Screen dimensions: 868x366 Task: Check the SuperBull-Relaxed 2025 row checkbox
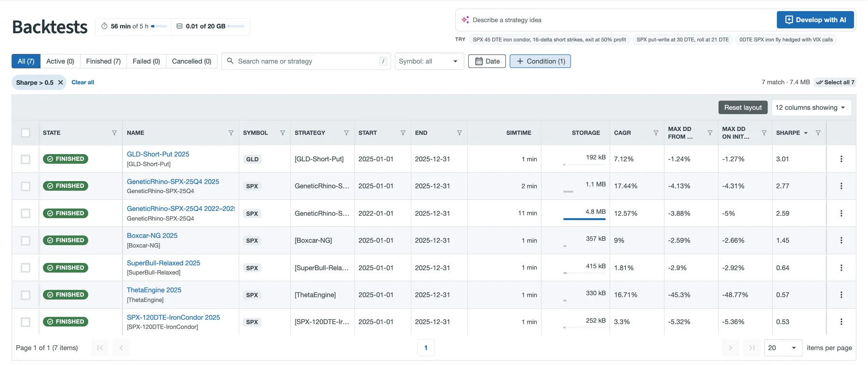(26, 268)
